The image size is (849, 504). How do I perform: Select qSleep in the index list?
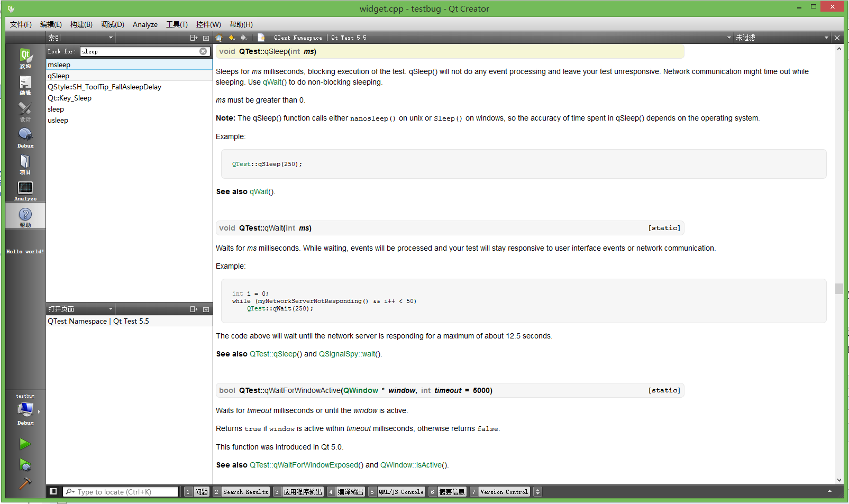tap(129, 76)
